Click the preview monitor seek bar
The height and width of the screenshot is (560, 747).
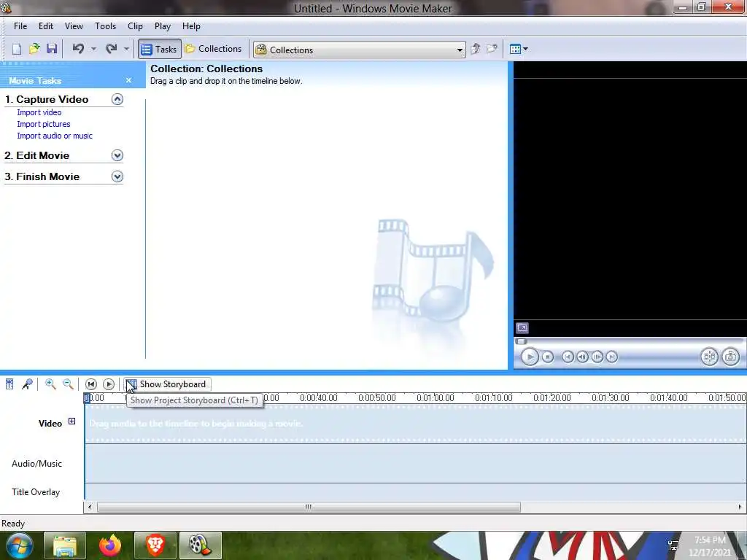(x=630, y=341)
